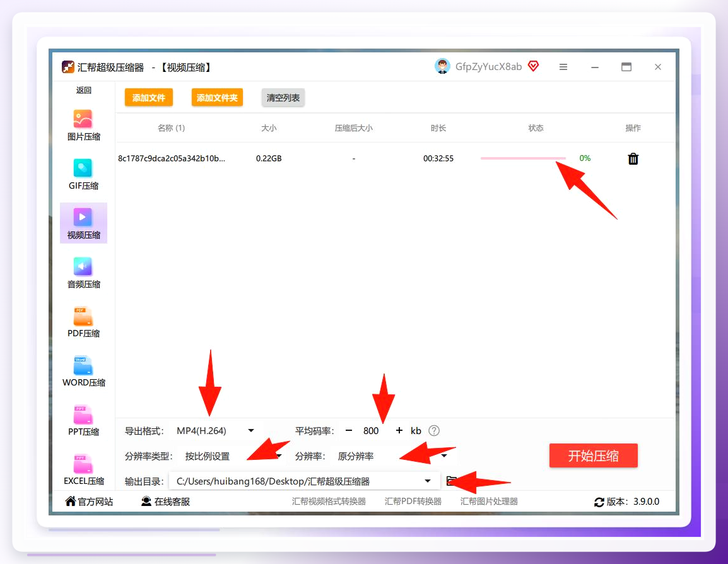Open the 图片压缩 image compression icon
Screen dimensions: 728x564
83,119
